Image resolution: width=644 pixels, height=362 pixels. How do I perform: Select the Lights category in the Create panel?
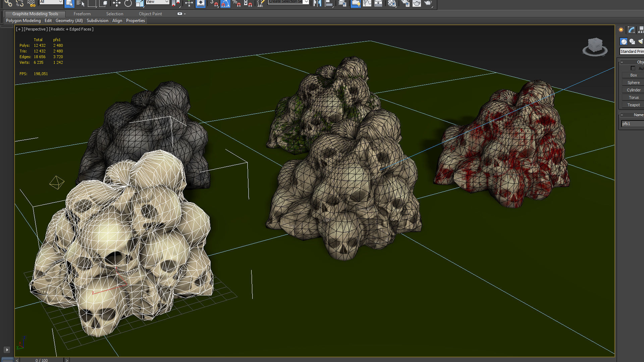click(641, 41)
